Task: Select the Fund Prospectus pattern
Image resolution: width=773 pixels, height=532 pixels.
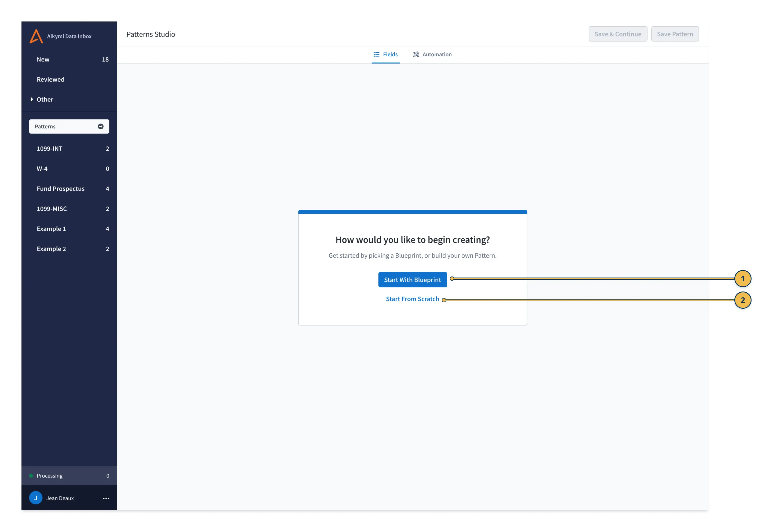Action: point(69,189)
